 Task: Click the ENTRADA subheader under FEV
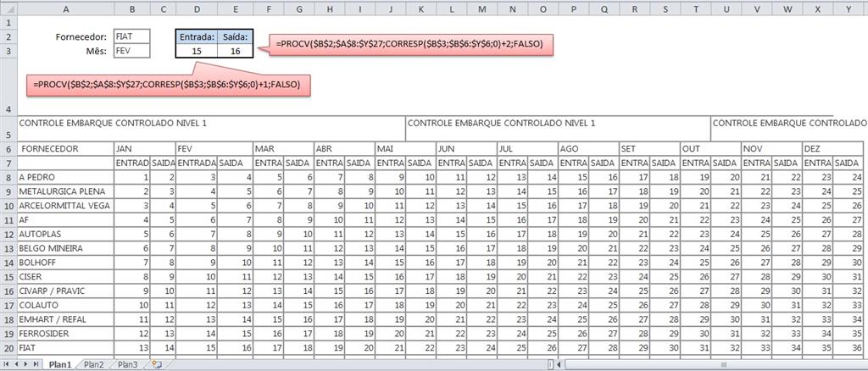pyautogui.click(x=197, y=163)
